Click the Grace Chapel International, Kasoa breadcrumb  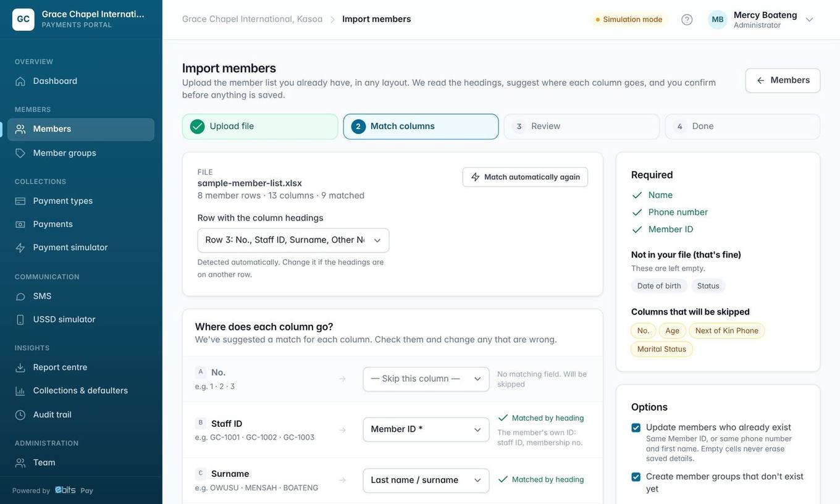[253, 19]
